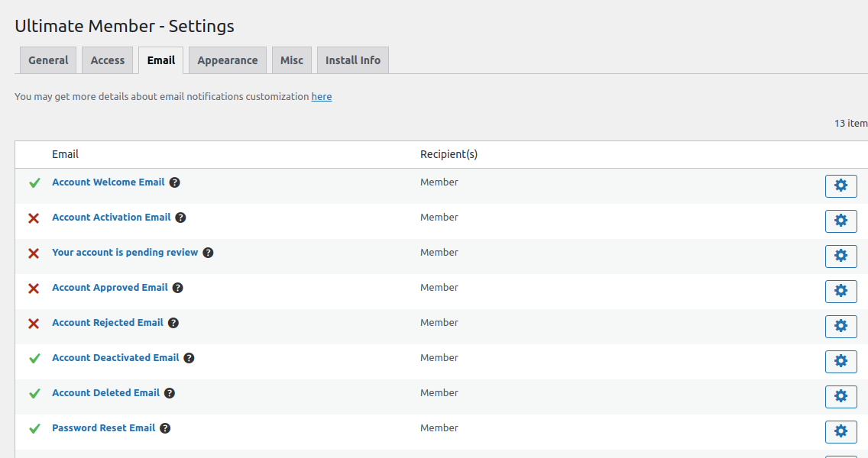This screenshot has height=458, width=868.
Task: Open the Install Info tab
Action: 353,60
